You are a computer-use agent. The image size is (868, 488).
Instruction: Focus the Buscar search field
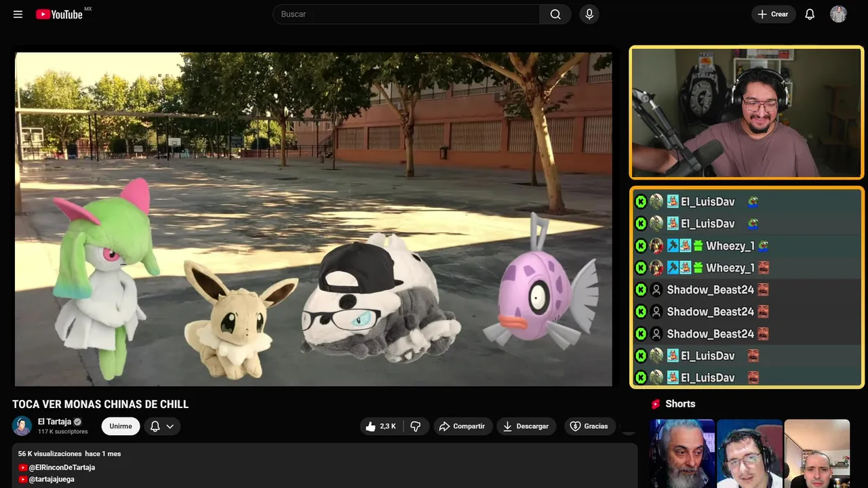coord(406,14)
